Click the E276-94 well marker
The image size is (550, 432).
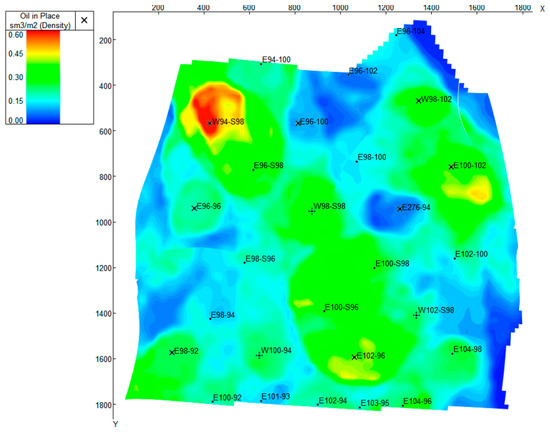click(400, 209)
